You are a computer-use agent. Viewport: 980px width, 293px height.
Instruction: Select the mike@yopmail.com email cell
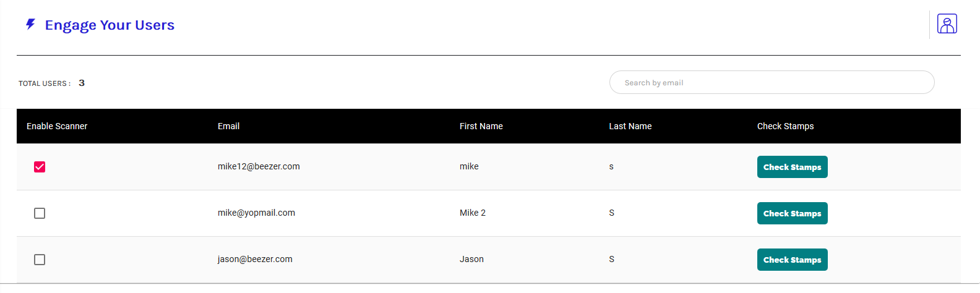coord(256,213)
